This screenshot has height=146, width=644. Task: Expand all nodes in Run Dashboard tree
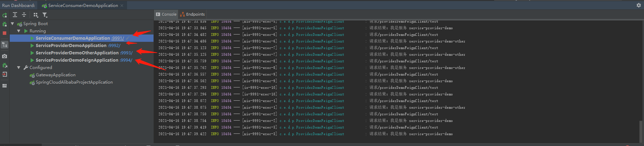pyautogui.click(x=15, y=15)
